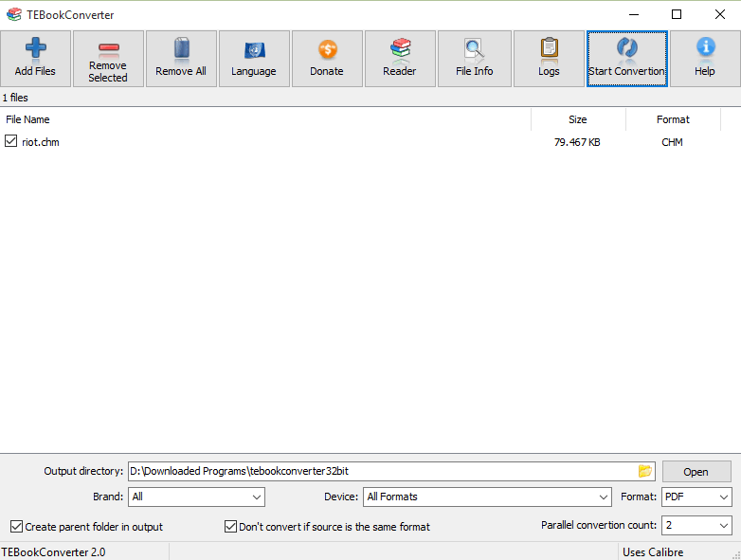This screenshot has height=560, width=741.
Task: Sort by Size column header
Action: [x=578, y=119]
